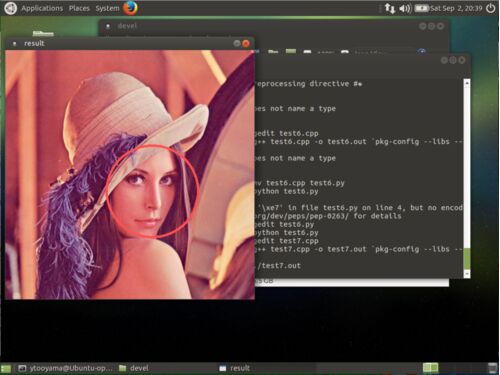The height and width of the screenshot is (375, 500).
Task: Close the devel file manager window
Action: point(440,26)
